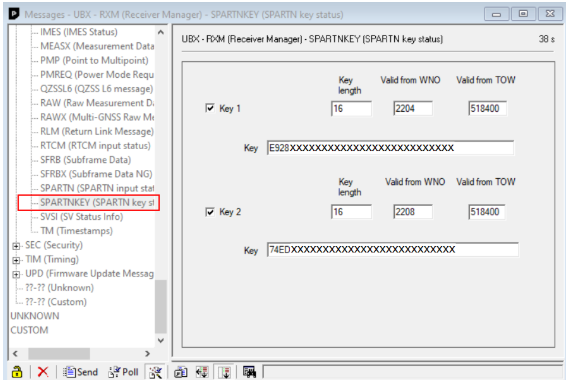The height and width of the screenshot is (385, 567).
Task: Click the Send toolbar button
Action: (x=80, y=372)
